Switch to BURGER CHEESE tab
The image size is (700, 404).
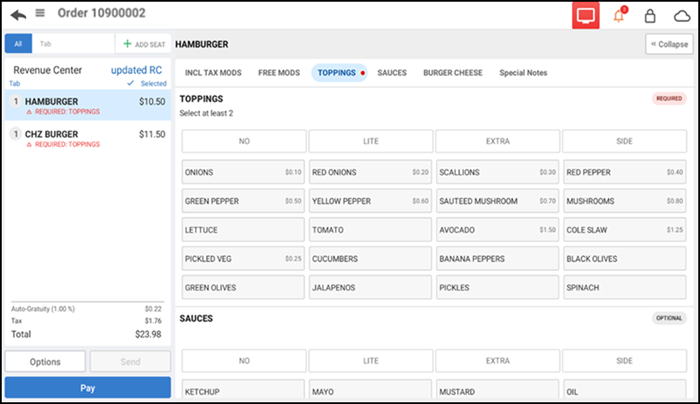(x=453, y=73)
